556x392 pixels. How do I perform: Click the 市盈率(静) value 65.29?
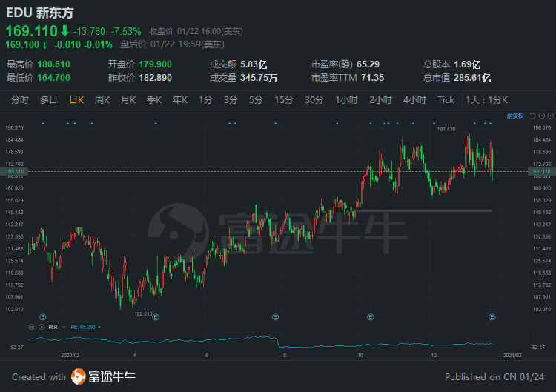[x=368, y=64]
